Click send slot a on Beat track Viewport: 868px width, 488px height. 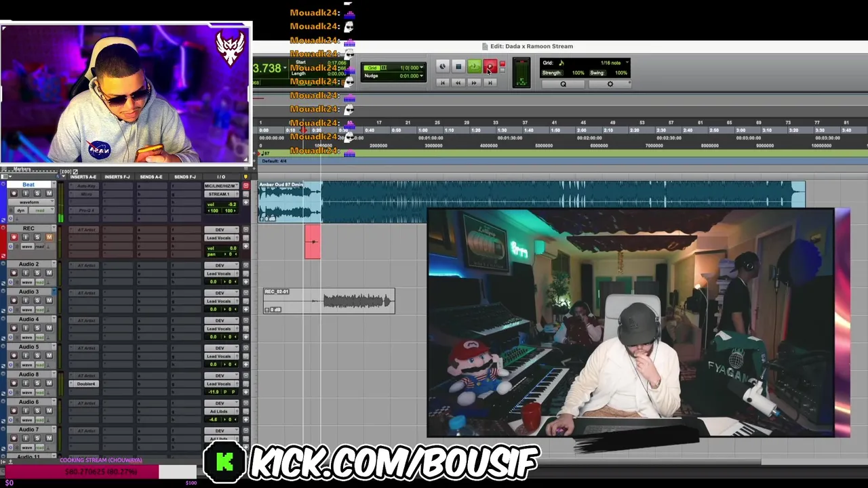[151, 186]
